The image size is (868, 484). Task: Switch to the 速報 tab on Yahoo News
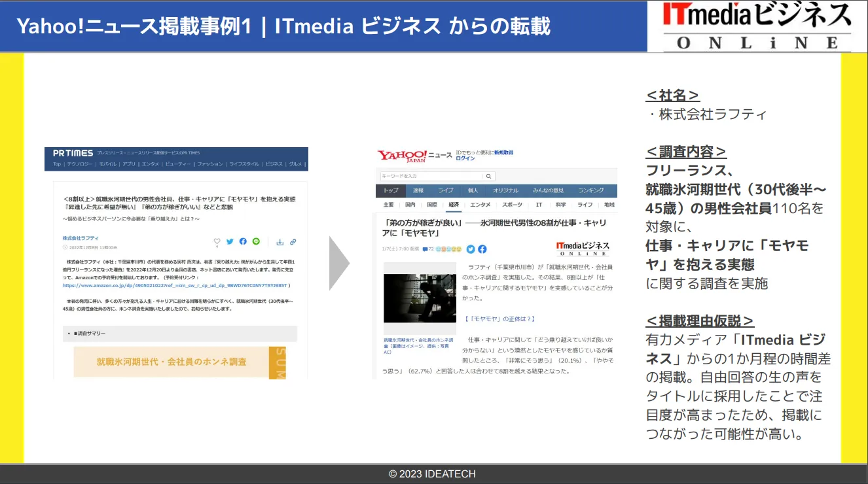pyautogui.click(x=418, y=190)
